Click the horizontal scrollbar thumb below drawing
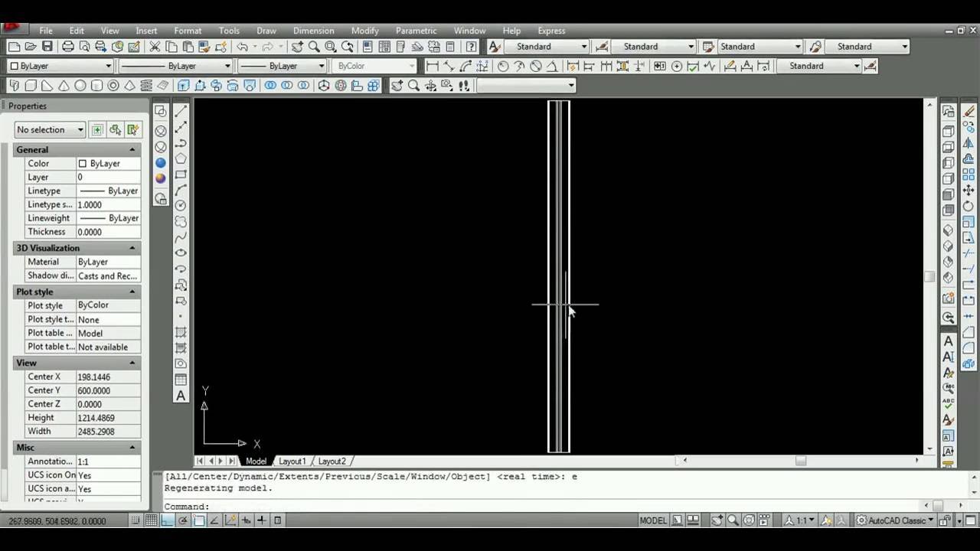This screenshot has width=980, height=551. tap(801, 461)
